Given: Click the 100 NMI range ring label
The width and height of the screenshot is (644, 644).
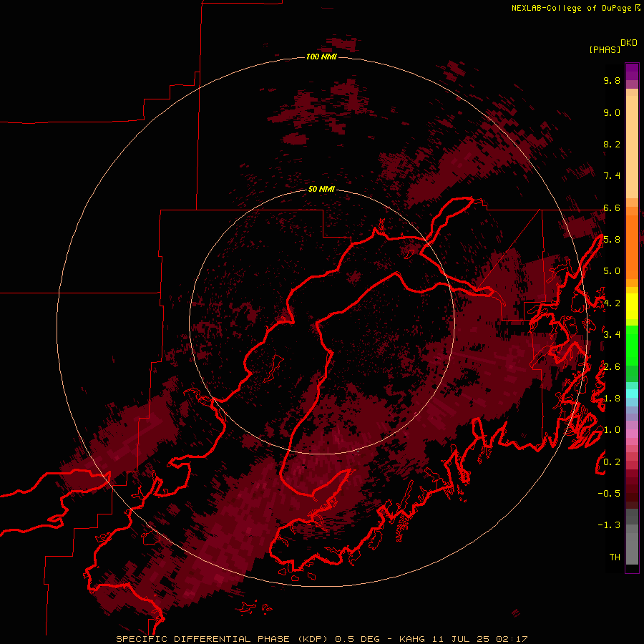Looking at the screenshot, I should pos(321,57).
